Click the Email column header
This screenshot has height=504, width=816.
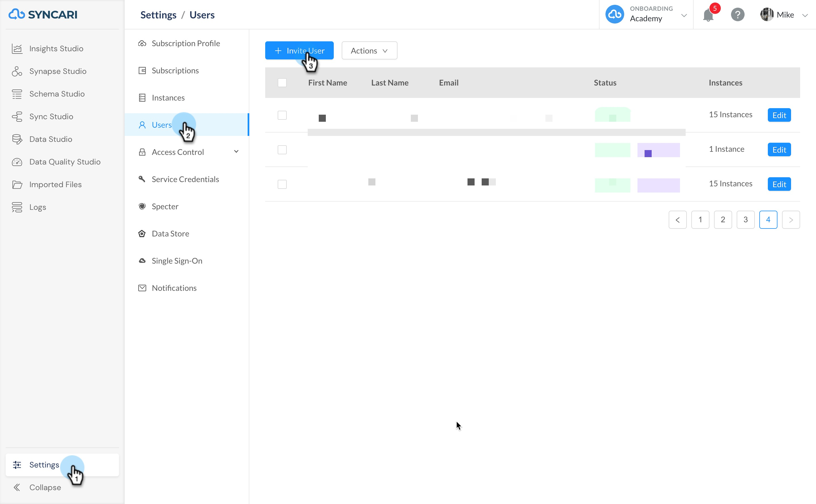[x=449, y=83]
